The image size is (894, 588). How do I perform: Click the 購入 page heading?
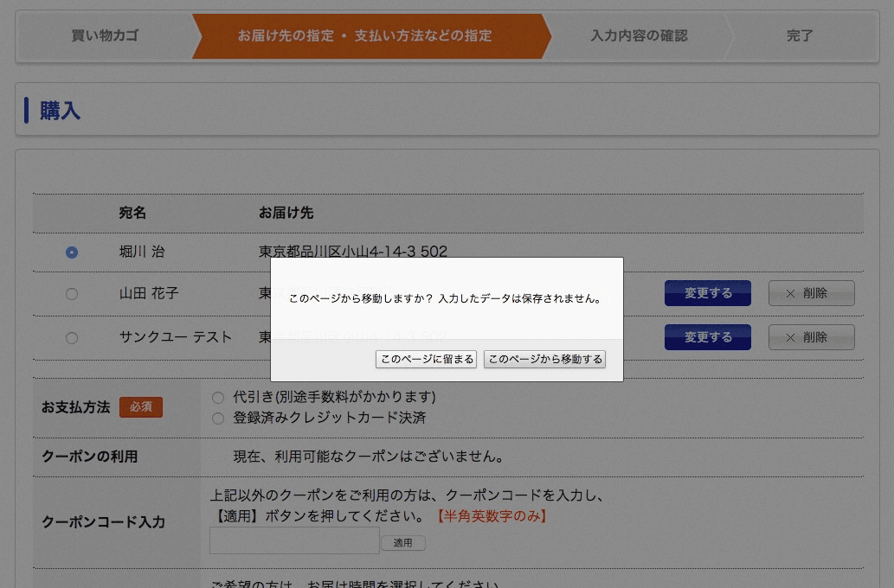click(x=60, y=111)
